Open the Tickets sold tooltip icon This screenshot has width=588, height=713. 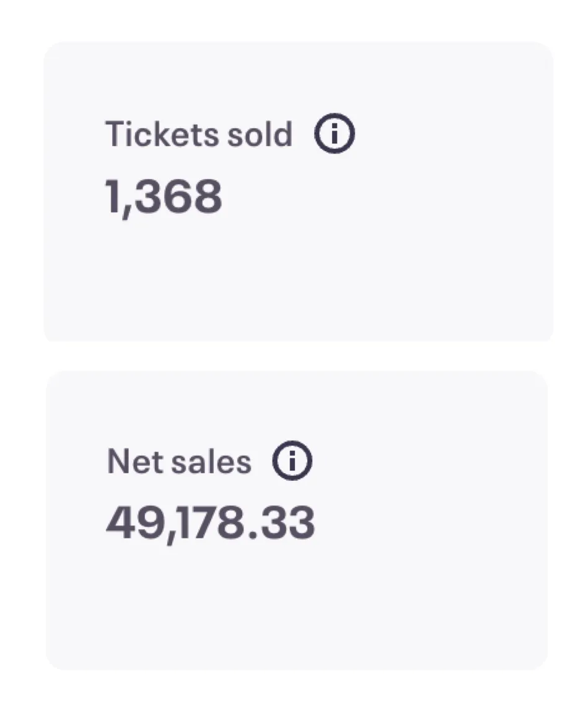click(335, 134)
